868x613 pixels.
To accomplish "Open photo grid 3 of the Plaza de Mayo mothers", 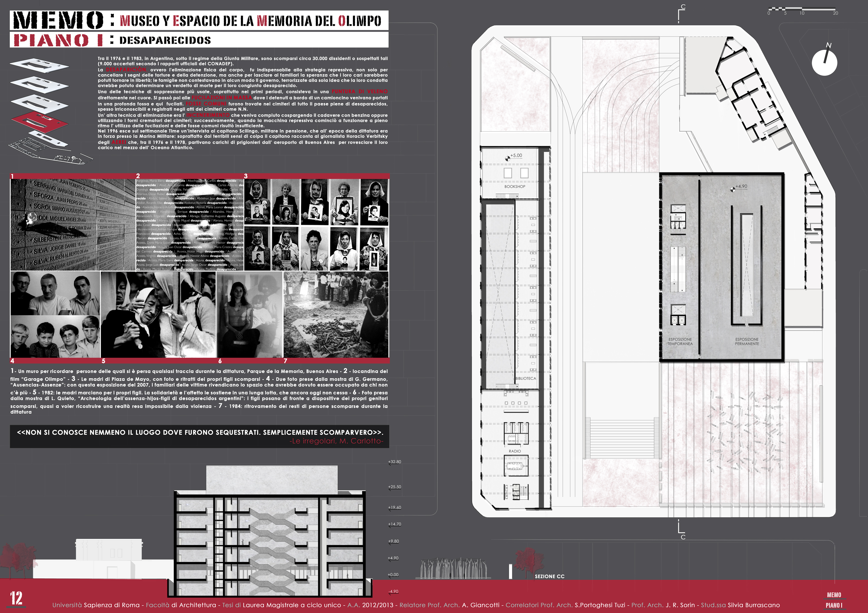I will [317, 225].
